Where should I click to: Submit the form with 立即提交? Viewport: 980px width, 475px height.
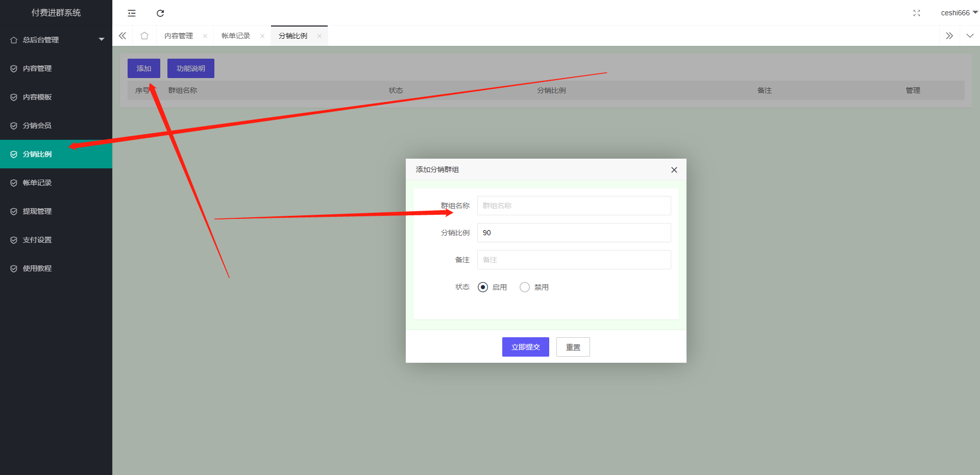525,347
